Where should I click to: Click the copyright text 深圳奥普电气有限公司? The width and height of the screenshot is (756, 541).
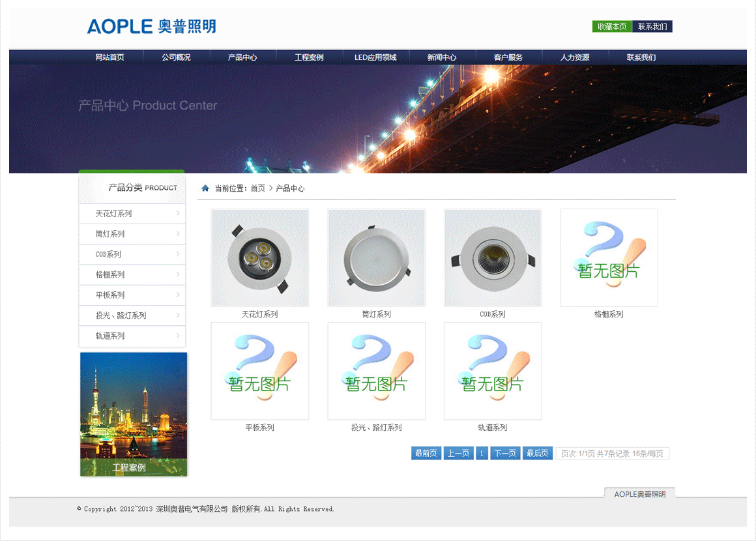192,509
